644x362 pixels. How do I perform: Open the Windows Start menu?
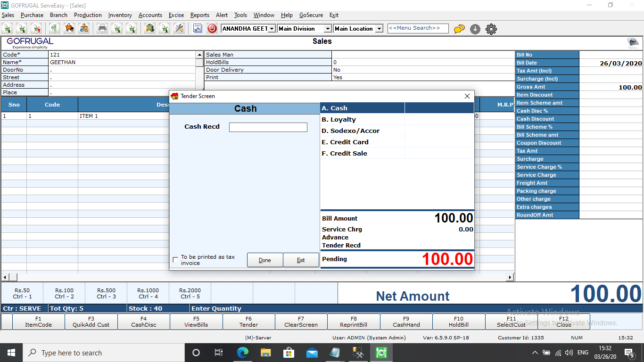click(x=11, y=353)
